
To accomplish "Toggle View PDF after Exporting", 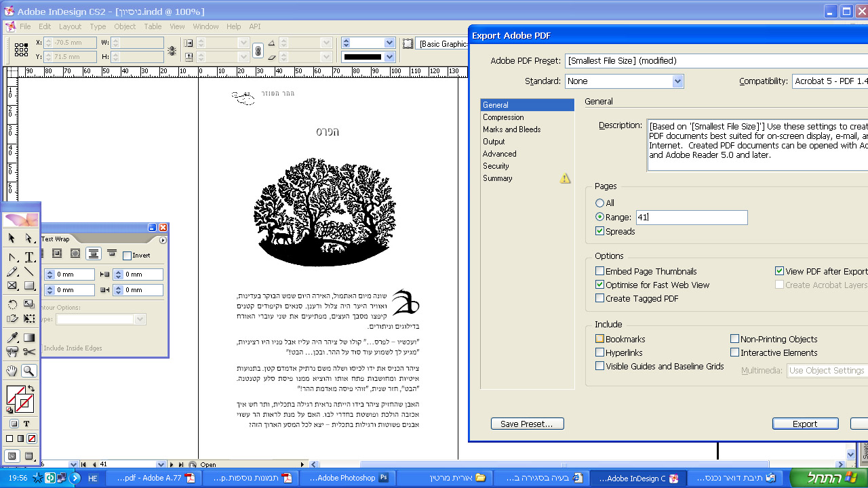I will coord(780,271).
